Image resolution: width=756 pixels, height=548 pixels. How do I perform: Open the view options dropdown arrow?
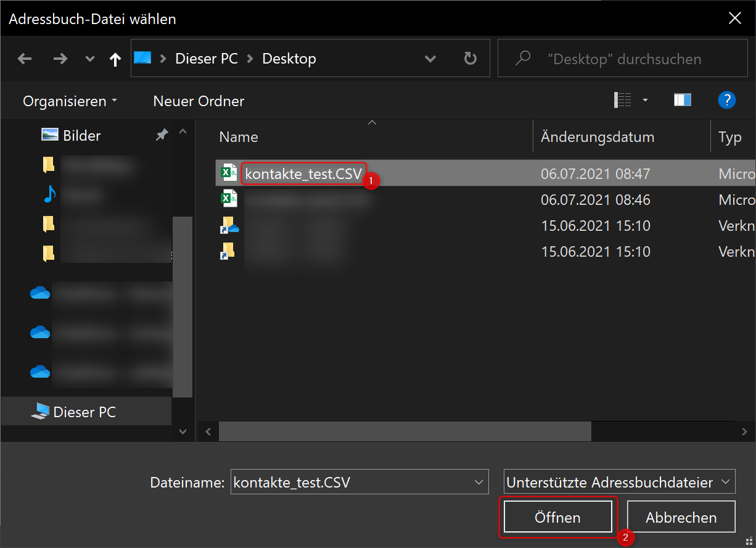[646, 100]
